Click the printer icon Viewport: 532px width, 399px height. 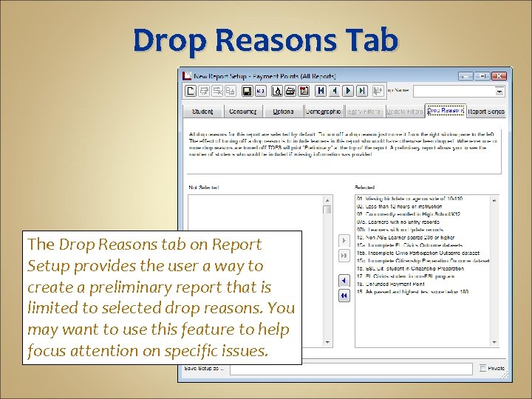290,91
